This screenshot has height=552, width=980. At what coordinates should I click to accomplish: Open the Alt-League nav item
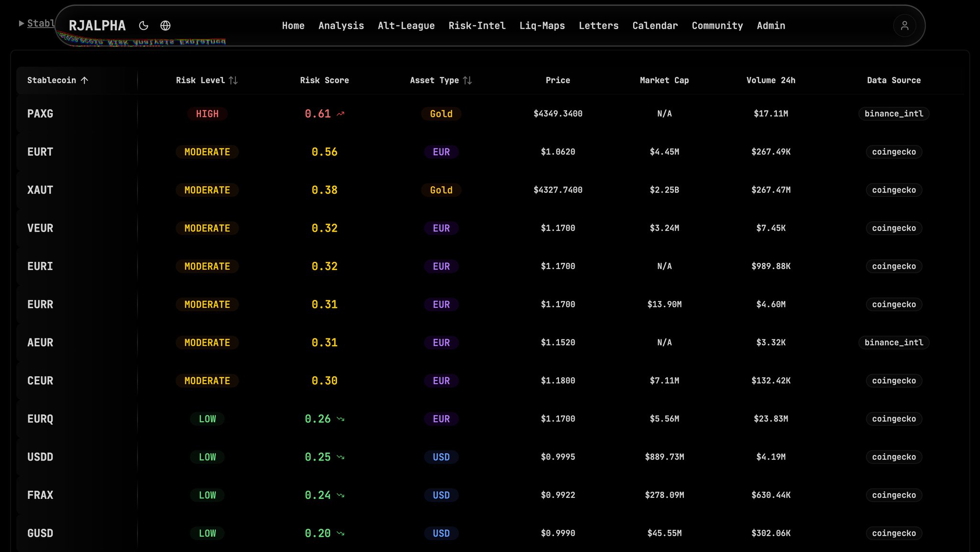click(406, 26)
